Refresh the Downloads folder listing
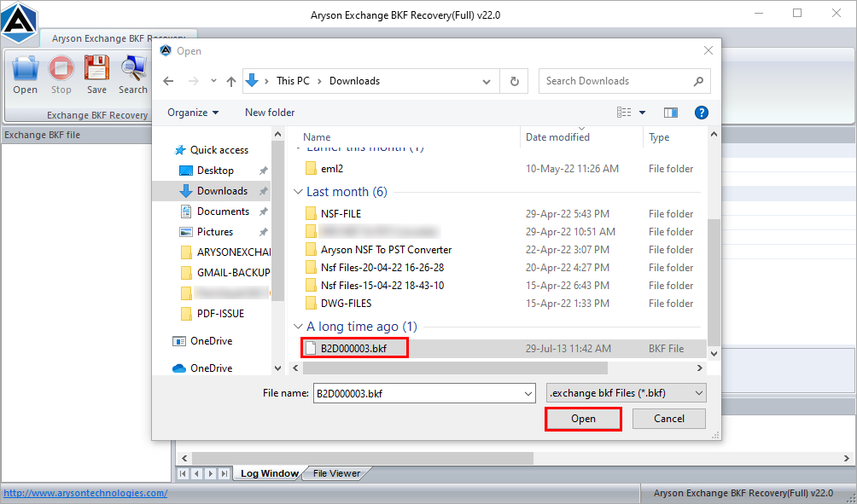 pos(515,81)
